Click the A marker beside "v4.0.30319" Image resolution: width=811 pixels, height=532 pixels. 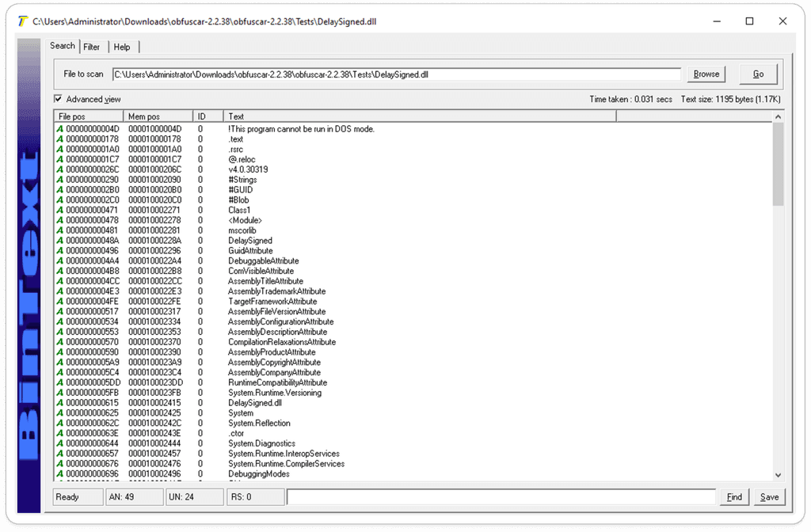[x=59, y=169]
